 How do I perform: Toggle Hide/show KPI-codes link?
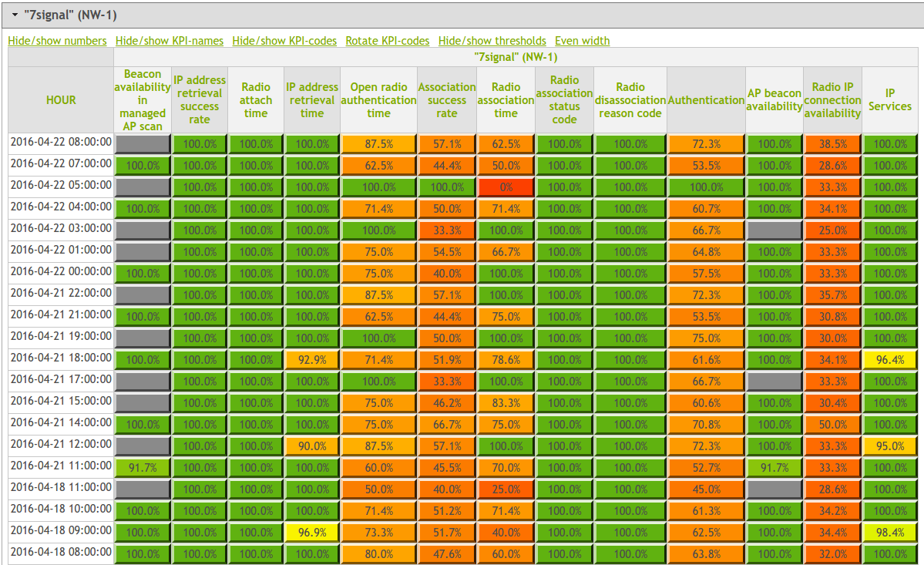click(284, 41)
